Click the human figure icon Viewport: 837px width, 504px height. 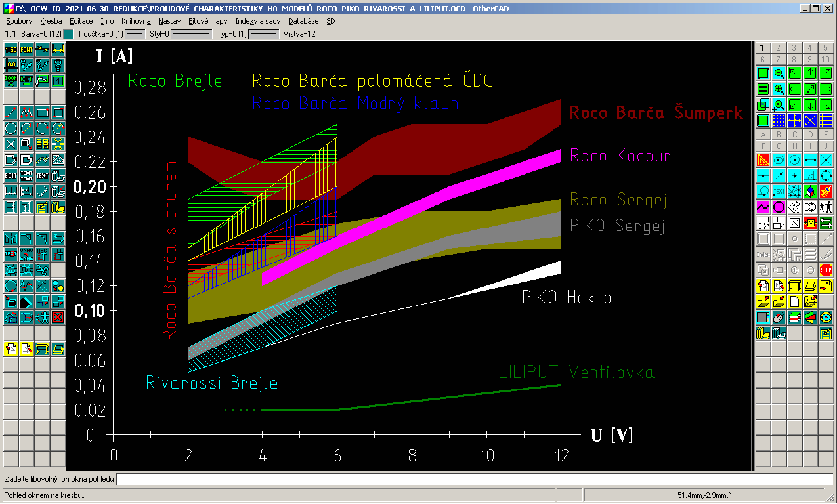pyautogui.click(x=826, y=205)
